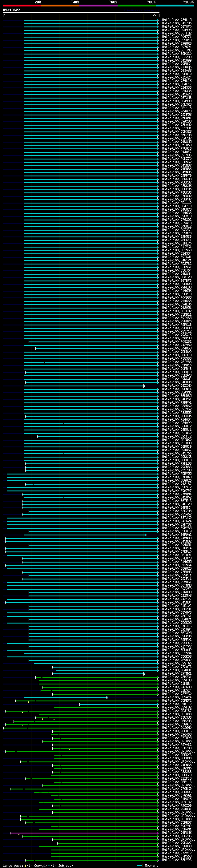This screenshot has width=197, height=868.
Task: Select label UniRef100_Q9XFJ2
Action: click(177, 436)
